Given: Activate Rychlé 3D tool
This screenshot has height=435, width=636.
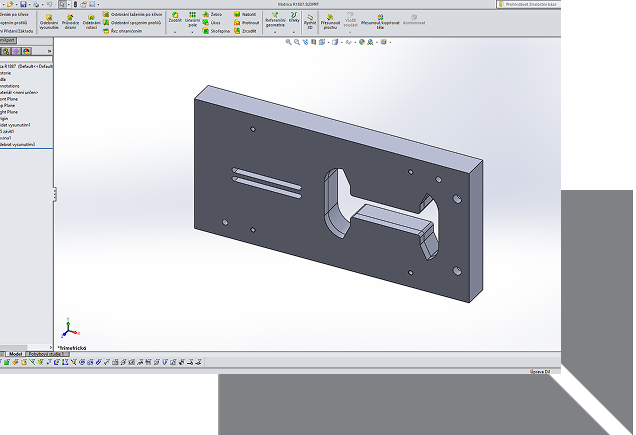Looking at the screenshot, I should [x=310, y=22].
